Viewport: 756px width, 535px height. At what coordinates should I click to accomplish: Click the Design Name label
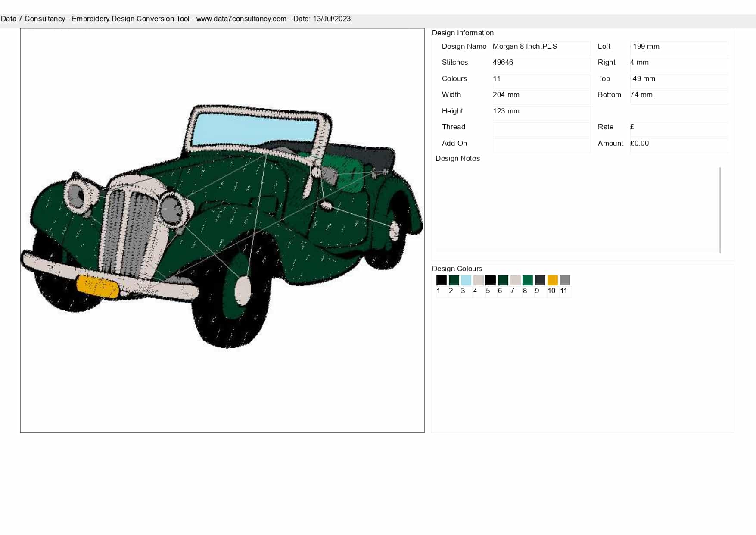464,46
